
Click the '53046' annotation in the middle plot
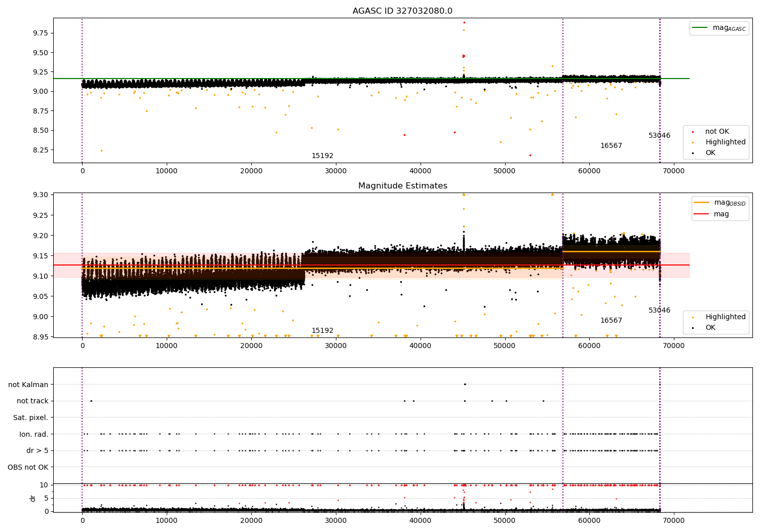[x=659, y=311]
